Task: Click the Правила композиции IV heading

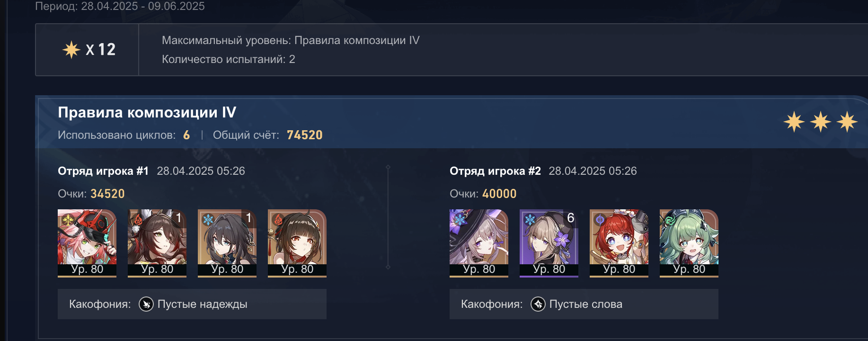Action: (x=147, y=112)
